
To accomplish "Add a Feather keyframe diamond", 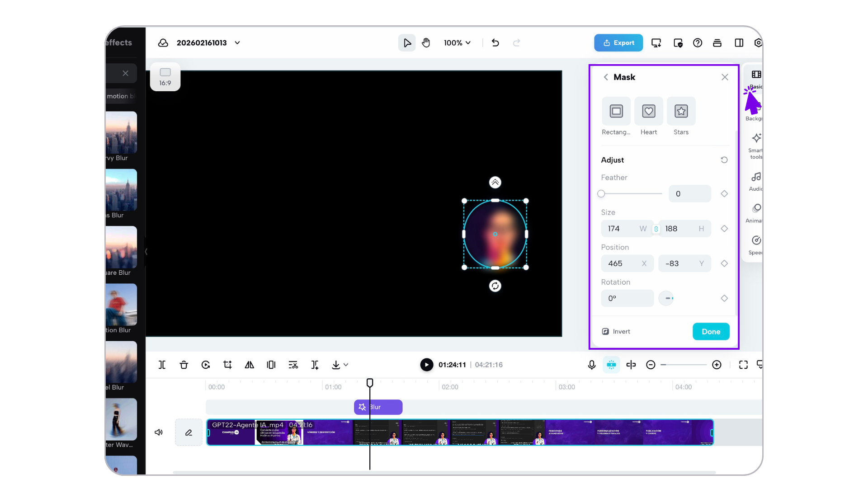I will (724, 194).
